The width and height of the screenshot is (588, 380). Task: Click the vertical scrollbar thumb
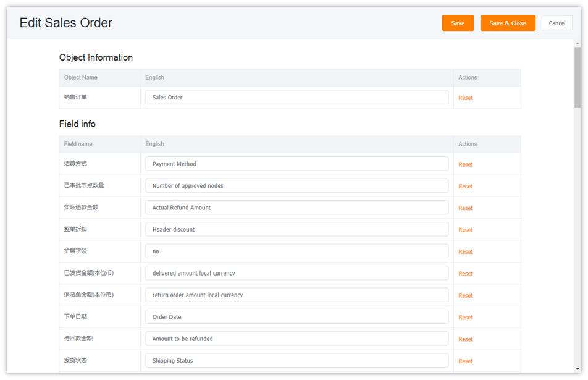click(577, 77)
